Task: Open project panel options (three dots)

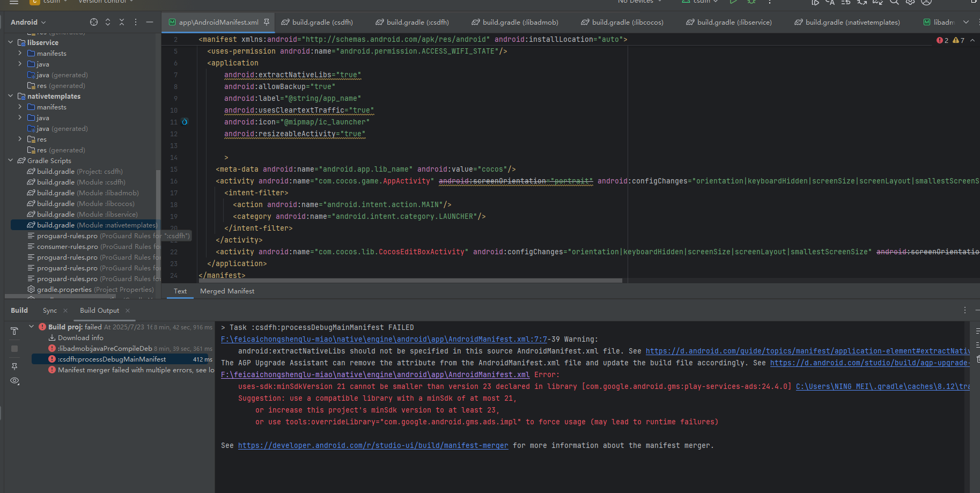Action: pyautogui.click(x=136, y=22)
